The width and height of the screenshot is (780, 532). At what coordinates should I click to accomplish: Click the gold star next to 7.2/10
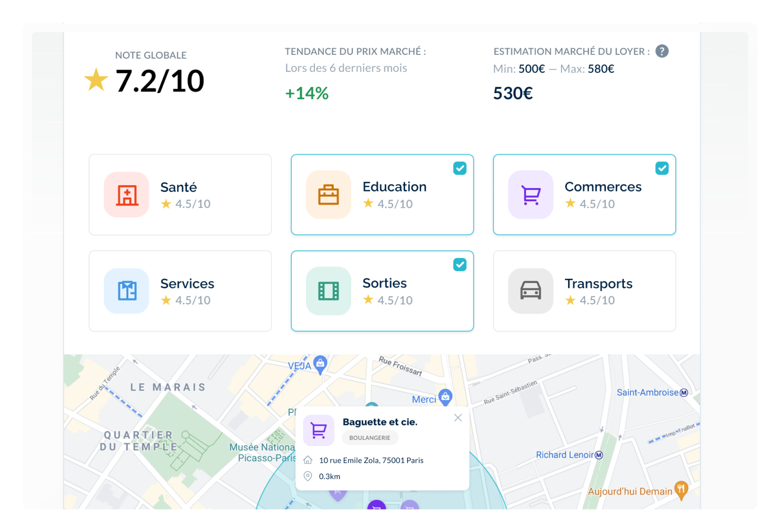tap(96, 79)
